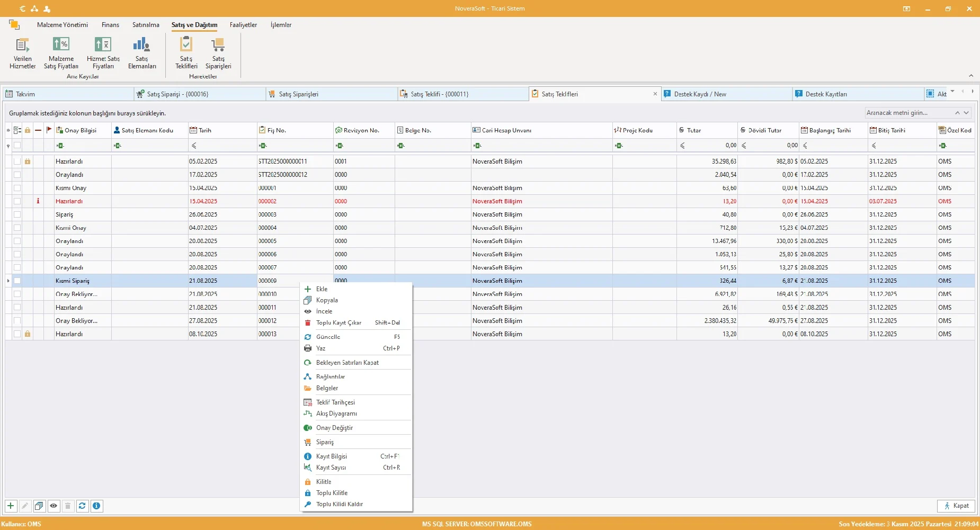980x530 pixels.
Task: Tick the checkbox for Kısmi Sipariş row
Action: (17, 281)
